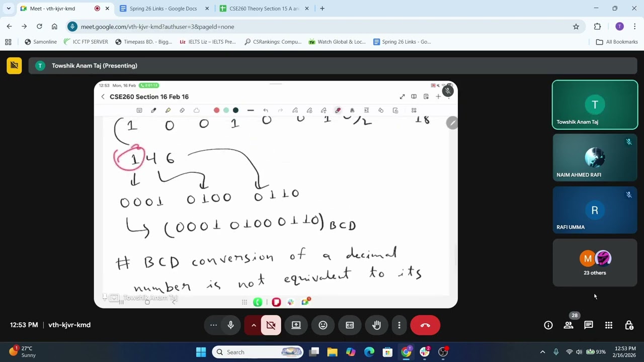Open browser extensions puzzle icon
This screenshot has width=644, height=362.
coord(598,27)
